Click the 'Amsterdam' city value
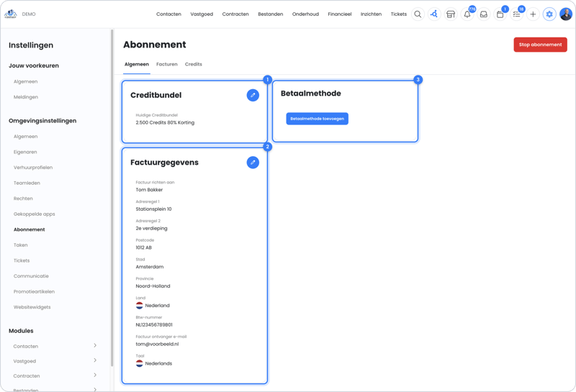576x392 pixels. tap(150, 267)
